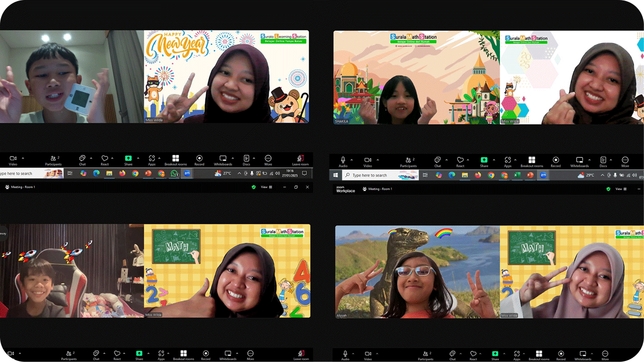The image size is (644, 362).
Task: Click More in SHAKILA's meeting toolbar
Action: (x=625, y=161)
